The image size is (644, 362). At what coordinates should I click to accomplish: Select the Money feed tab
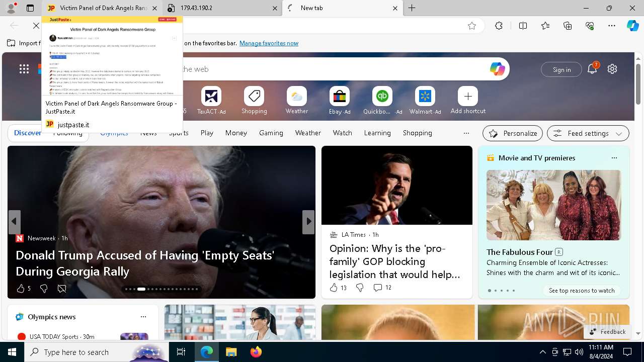coord(236,133)
